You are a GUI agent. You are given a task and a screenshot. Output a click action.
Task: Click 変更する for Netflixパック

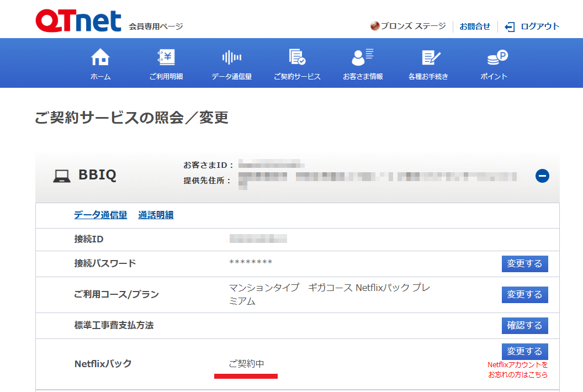pyautogui.click(x=524, y=352)
